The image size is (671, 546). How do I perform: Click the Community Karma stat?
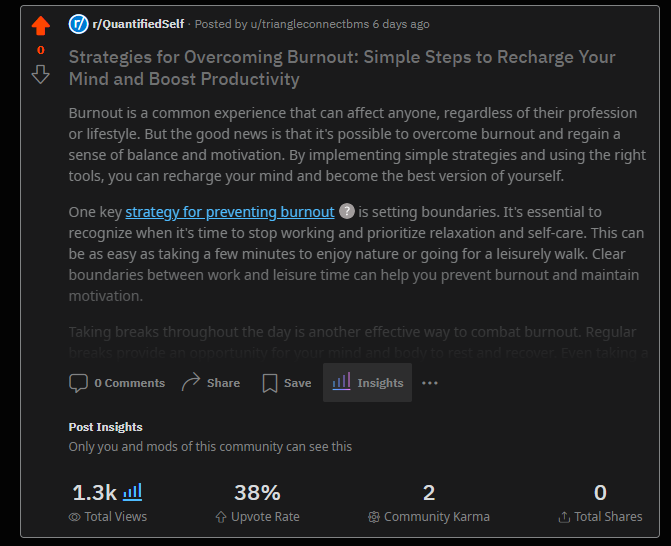pyautogui.click(x=429, y=493)
